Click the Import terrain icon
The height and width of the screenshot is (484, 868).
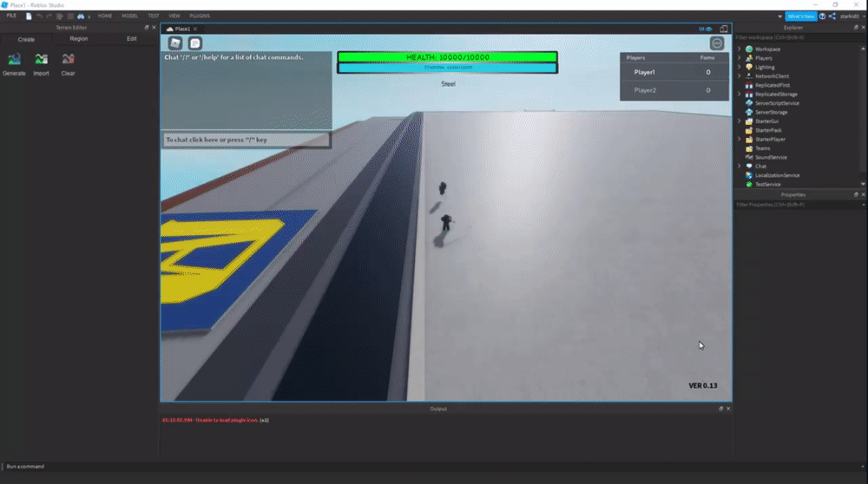(x=41, y=59)
